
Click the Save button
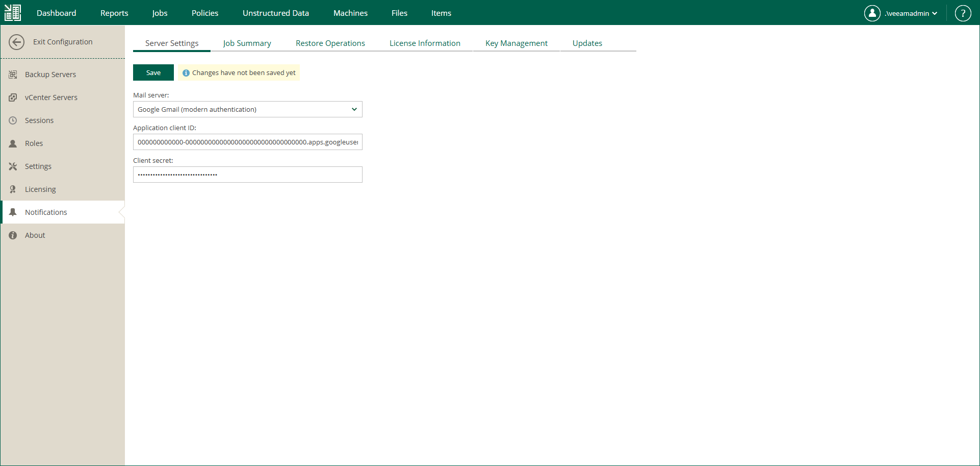tap(153, 72)
